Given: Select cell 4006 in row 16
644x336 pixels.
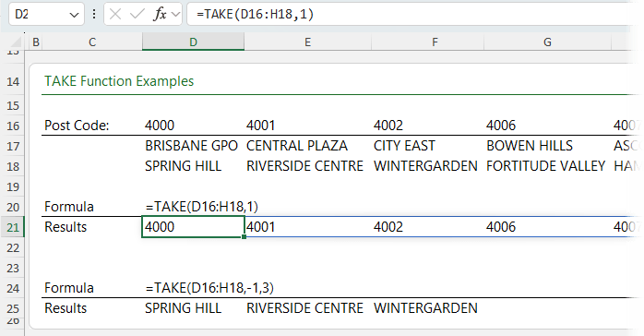Looking at the screenshot, I should 501,126.
